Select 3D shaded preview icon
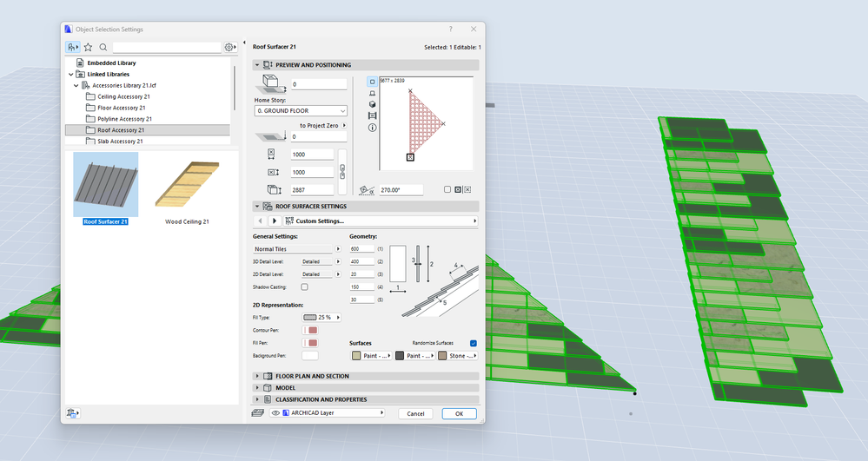The width and height of the screenshot is (868, 461). point(372,104)
